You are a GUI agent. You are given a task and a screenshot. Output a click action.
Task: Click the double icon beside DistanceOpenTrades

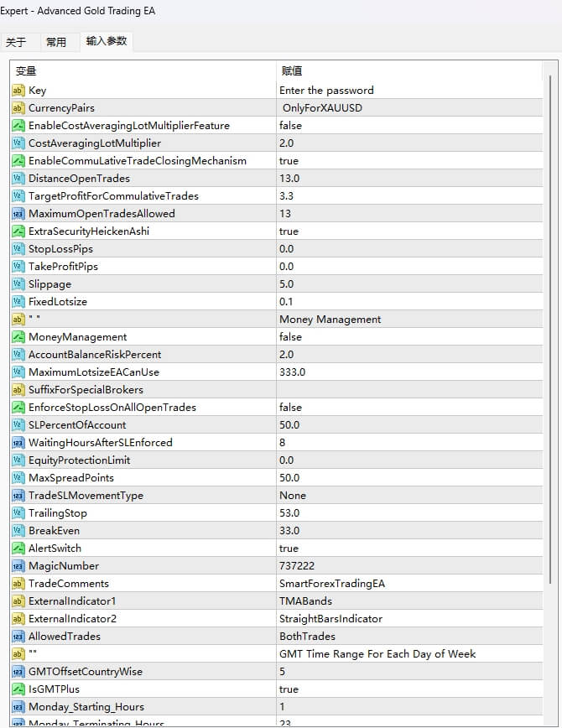pos(18,179)
